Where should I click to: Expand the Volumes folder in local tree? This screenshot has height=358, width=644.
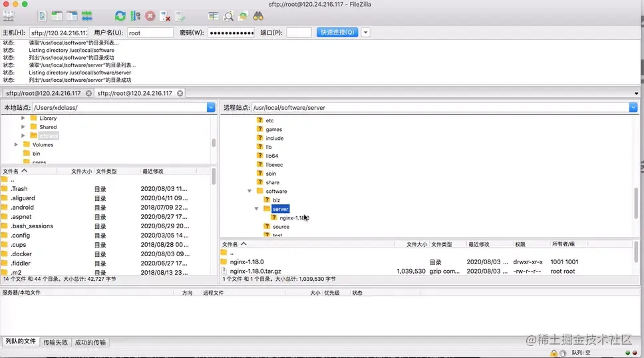pos(16,144)
